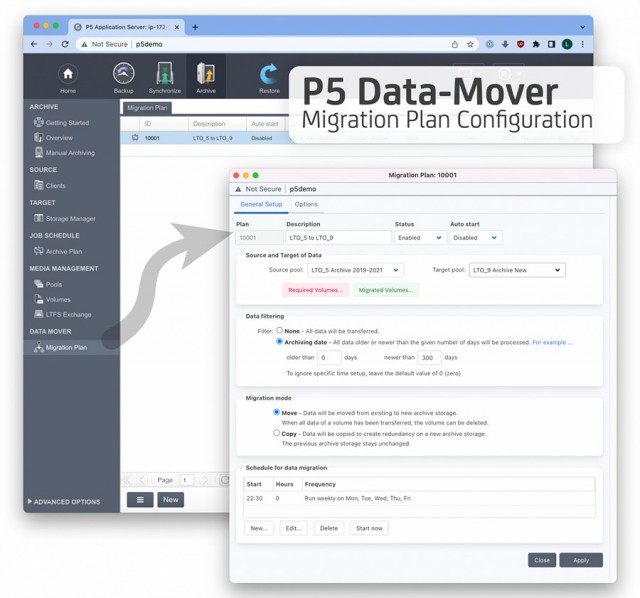Screen dimensions: 640x598
Task: Toggle the browser side panel icon
Action: click(x=551, y=44)
